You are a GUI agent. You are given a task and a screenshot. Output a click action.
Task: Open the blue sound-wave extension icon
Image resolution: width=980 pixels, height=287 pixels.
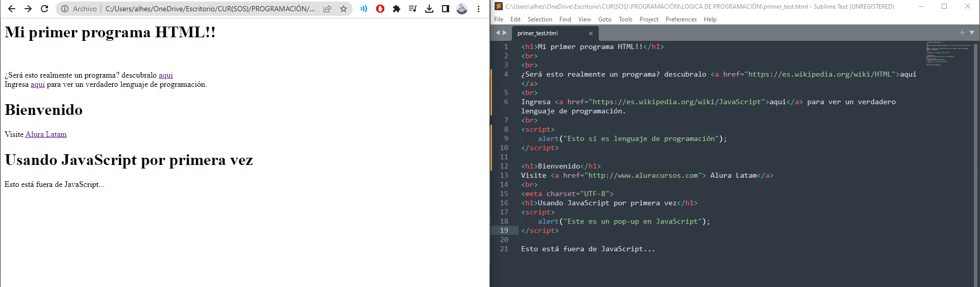pos(364,9)
